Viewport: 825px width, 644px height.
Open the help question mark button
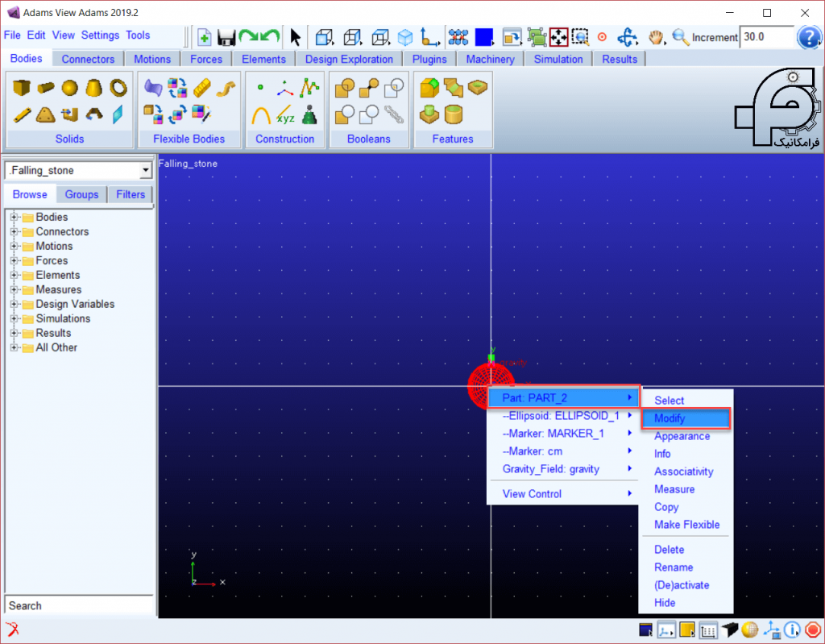(x=809, y=37)
